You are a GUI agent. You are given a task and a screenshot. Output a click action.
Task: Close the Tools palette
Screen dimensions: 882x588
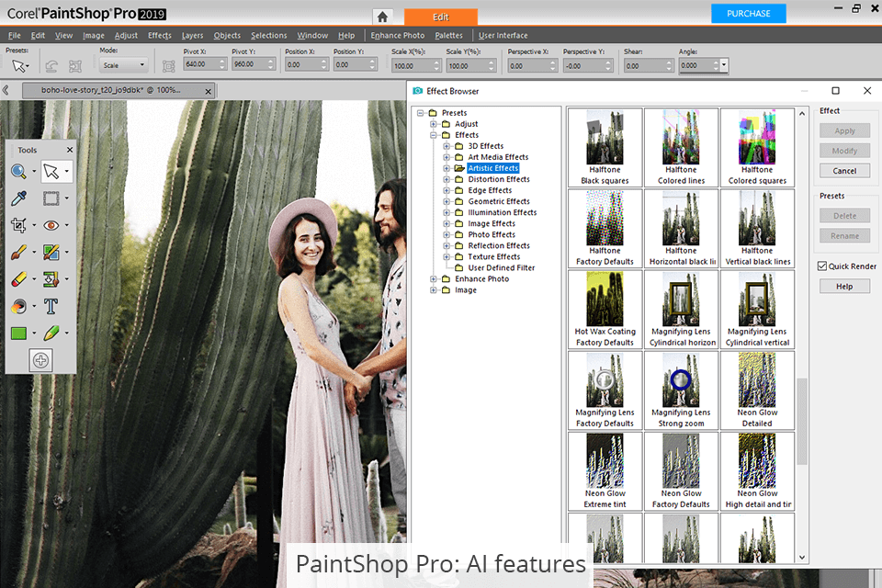pyautogui.click(x=70, y=150)
